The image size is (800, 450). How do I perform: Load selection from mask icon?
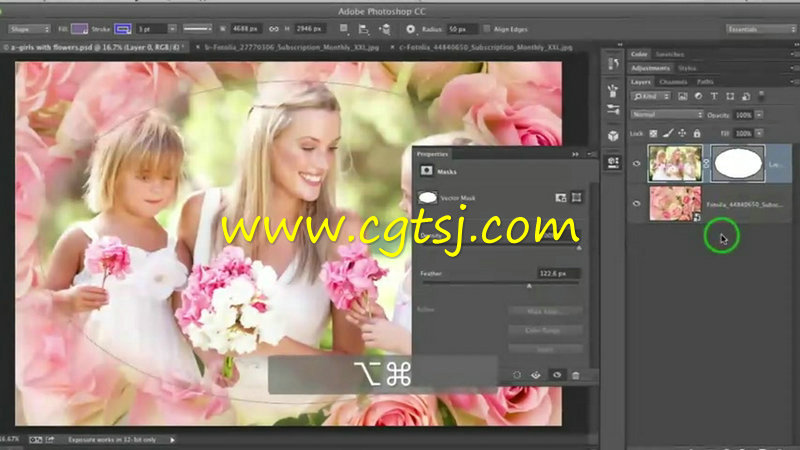click(x=517, y=375)
